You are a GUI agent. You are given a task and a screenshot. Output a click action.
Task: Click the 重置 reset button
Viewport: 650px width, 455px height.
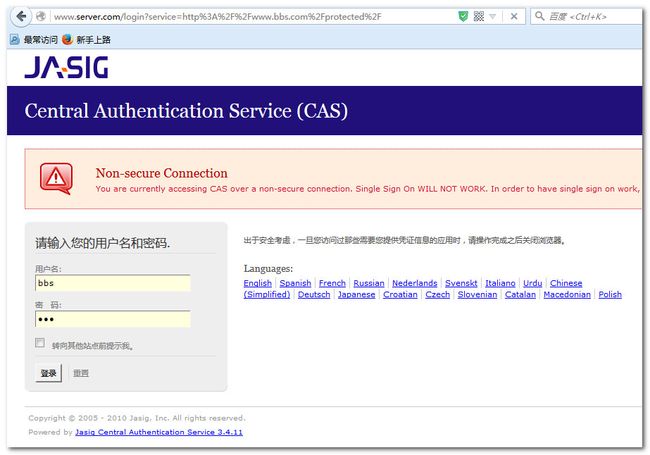tap(81, 373)
